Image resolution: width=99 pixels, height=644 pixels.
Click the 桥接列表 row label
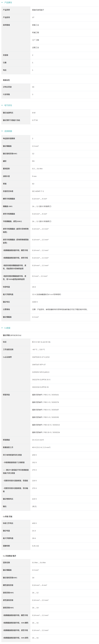tap(6, 395)
